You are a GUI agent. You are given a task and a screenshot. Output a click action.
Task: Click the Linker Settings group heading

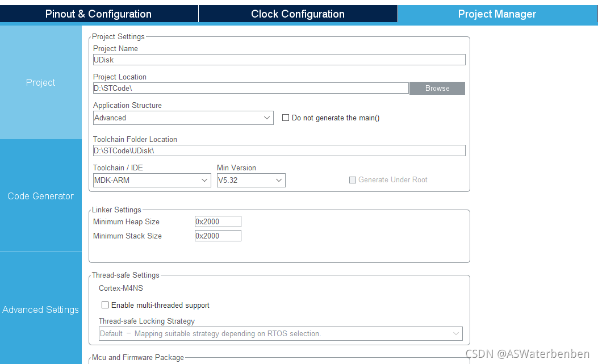pos(116,210)
